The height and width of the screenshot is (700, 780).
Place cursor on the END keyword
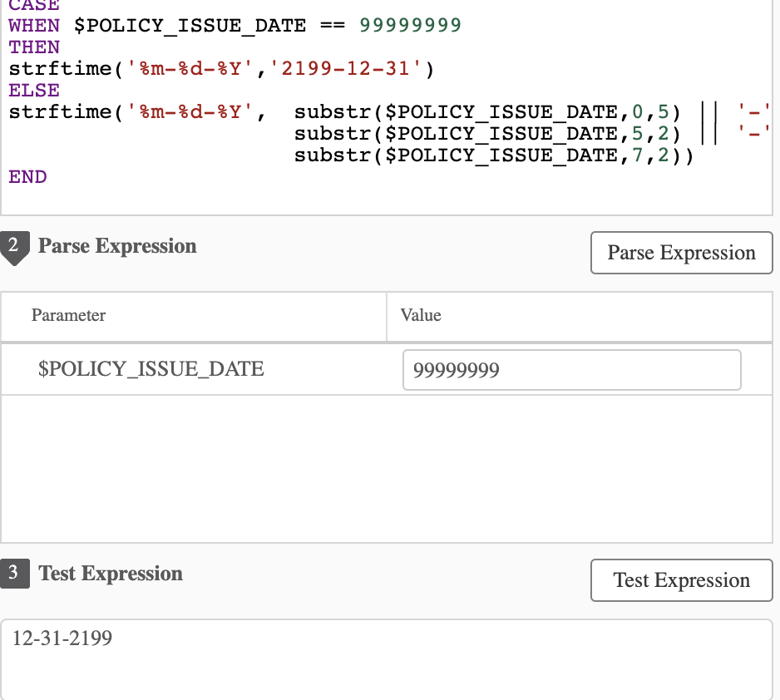(x=27, y=177)
